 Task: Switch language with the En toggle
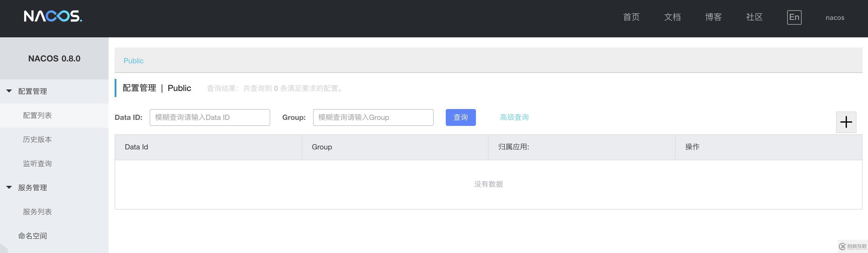794,17
